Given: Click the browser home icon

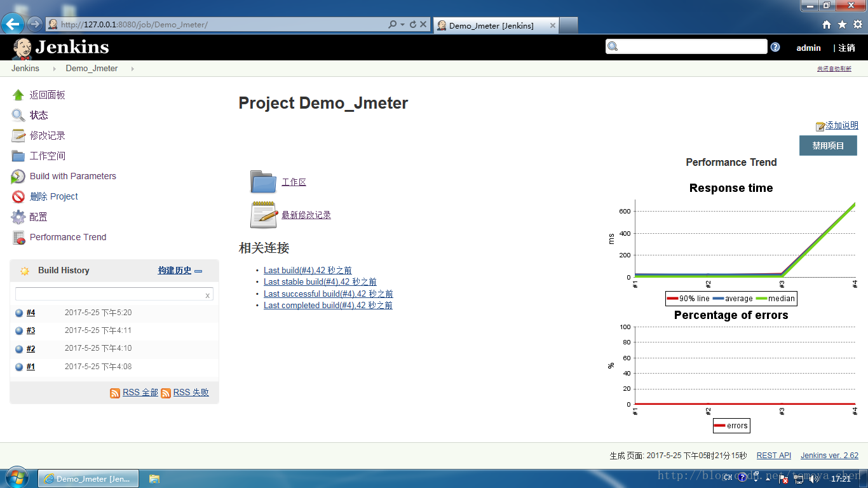Looking at the screenshot, I should pos(827,25).
